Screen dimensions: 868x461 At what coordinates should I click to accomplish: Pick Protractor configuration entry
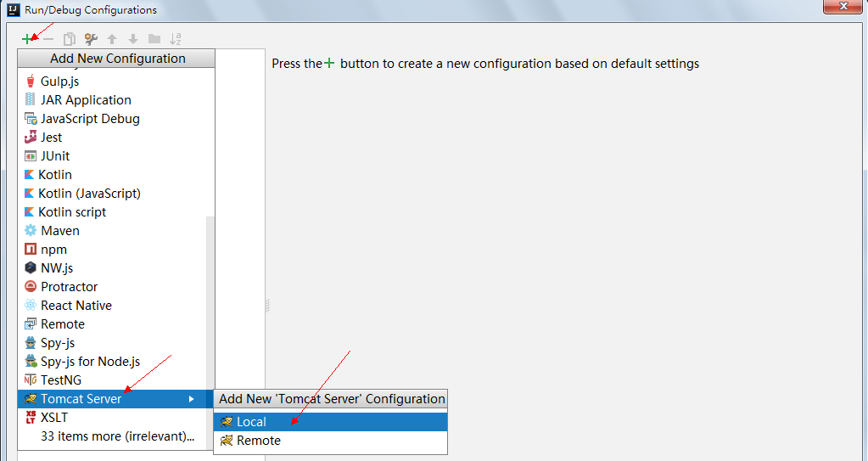click(112, 286)
